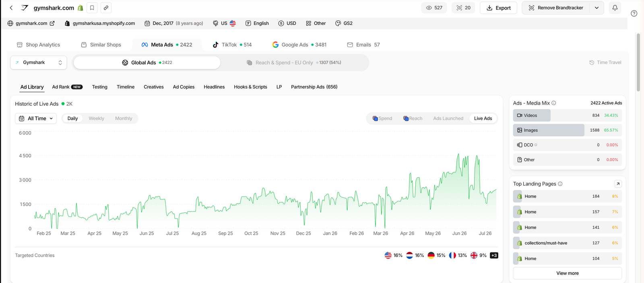Select Weekly granularity
The width and height of the screenshot is (644, 283).
(x=96, y=118)
